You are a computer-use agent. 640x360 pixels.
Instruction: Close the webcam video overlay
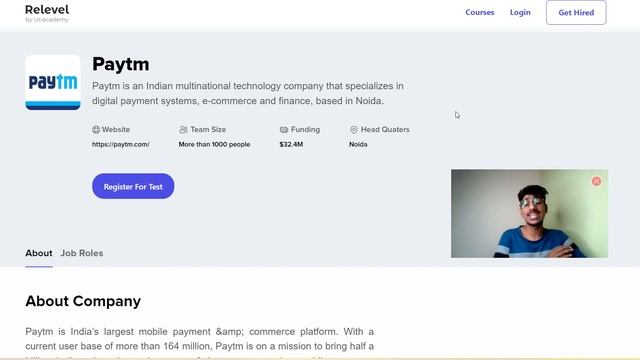(596, 181)
